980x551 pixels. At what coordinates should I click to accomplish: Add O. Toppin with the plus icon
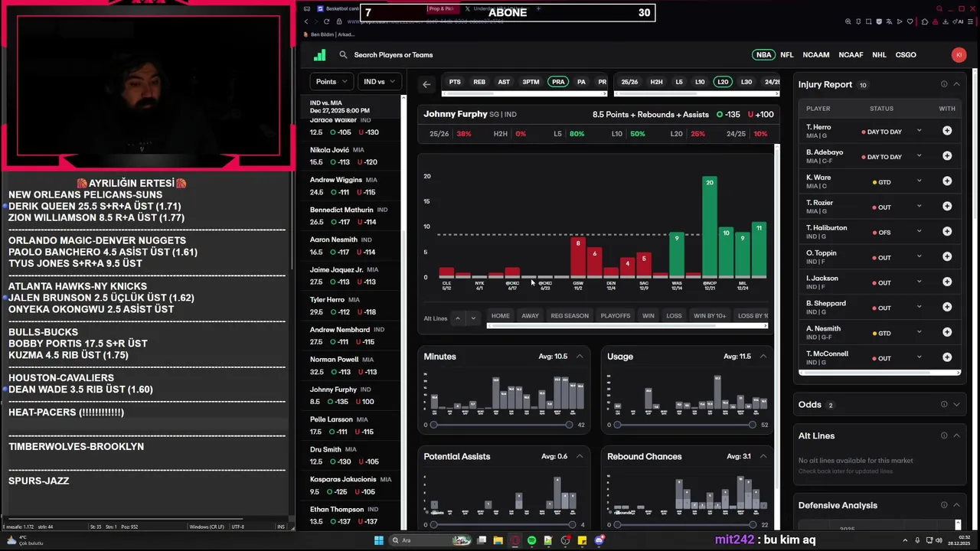[947, 257]
